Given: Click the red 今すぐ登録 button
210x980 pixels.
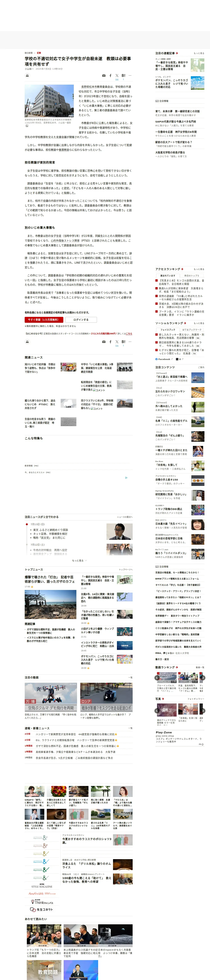Looking at the screenshot, I should pyautogui.click(x=44, y=320).
